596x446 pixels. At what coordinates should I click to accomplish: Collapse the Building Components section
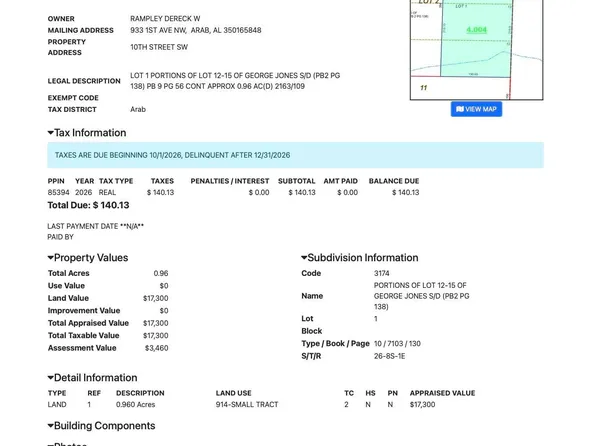(x=101, y=426)
